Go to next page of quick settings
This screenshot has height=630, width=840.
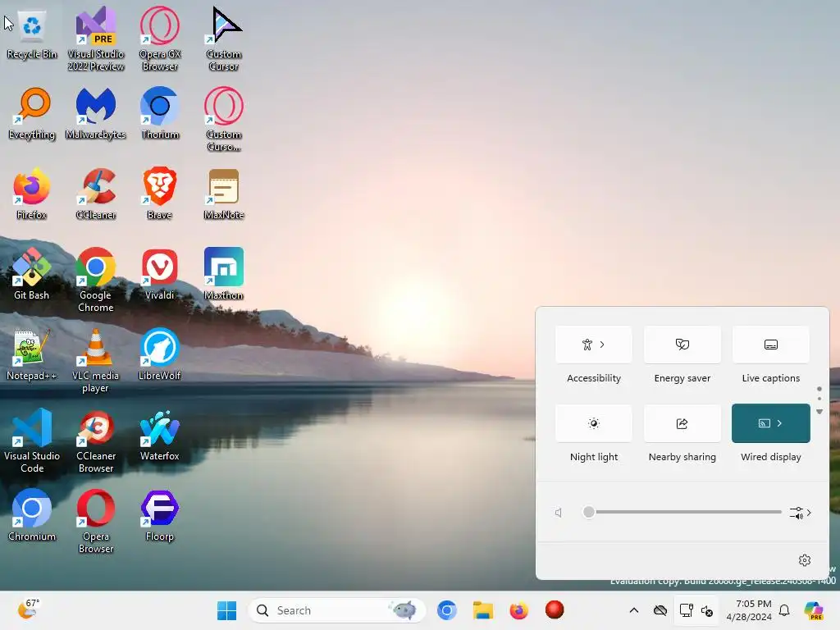(819, 412)
